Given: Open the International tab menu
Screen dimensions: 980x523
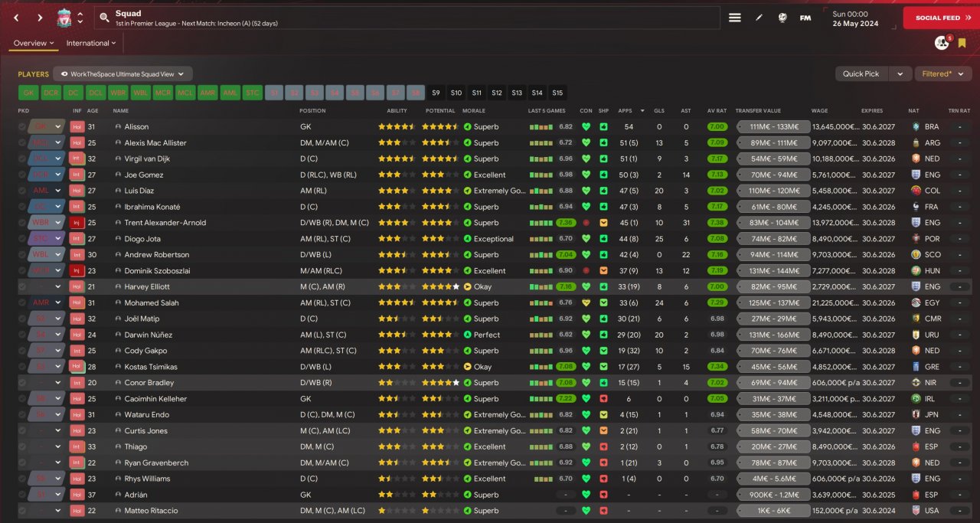Looking at the screenshot, I should [92, 43].
